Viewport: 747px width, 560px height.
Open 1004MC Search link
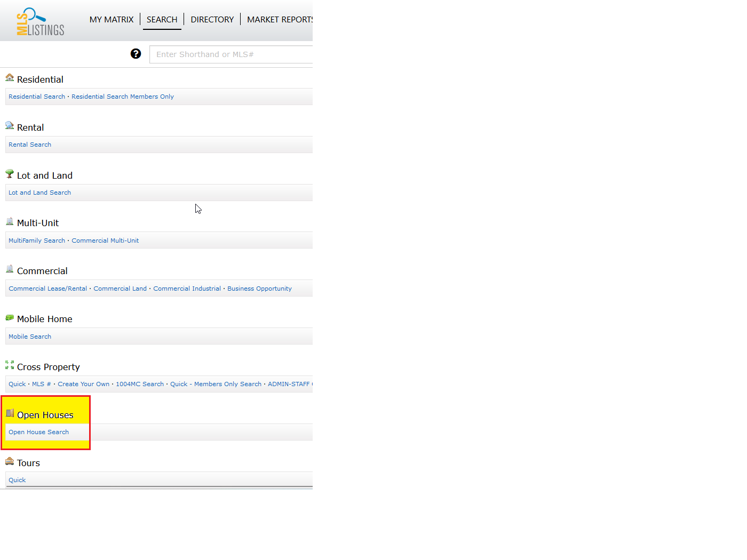[x=140, y=384]
